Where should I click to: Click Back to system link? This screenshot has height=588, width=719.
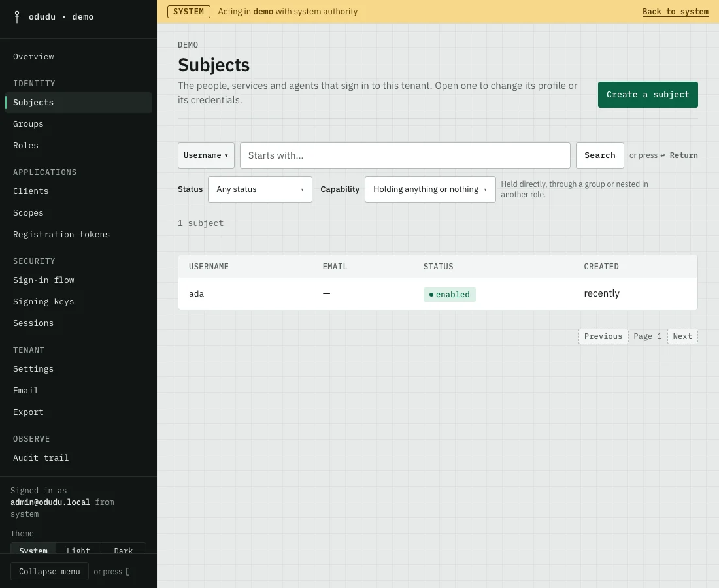click(x=675, y=12)
